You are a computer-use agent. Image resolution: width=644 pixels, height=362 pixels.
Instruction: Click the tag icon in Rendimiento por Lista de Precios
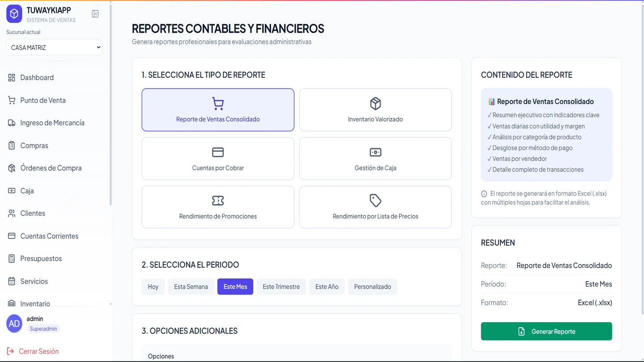[x=376, y=201]
